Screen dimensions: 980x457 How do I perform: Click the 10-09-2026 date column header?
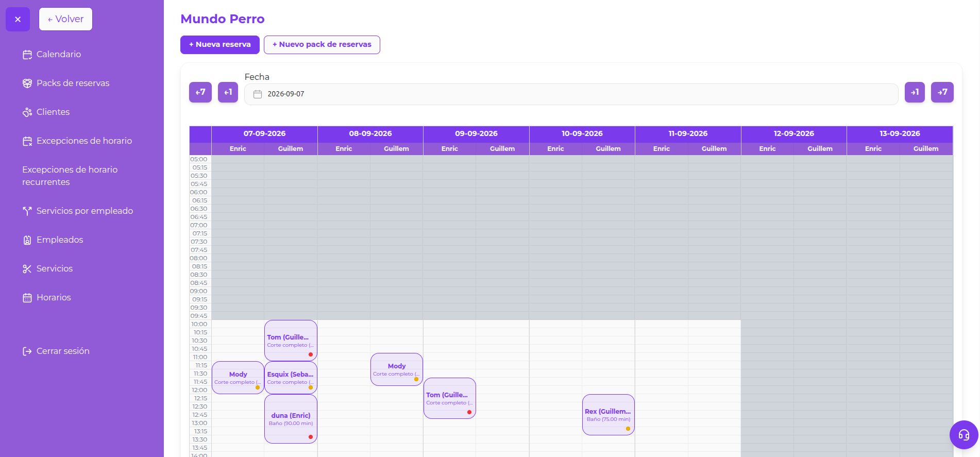coord(582,133)
